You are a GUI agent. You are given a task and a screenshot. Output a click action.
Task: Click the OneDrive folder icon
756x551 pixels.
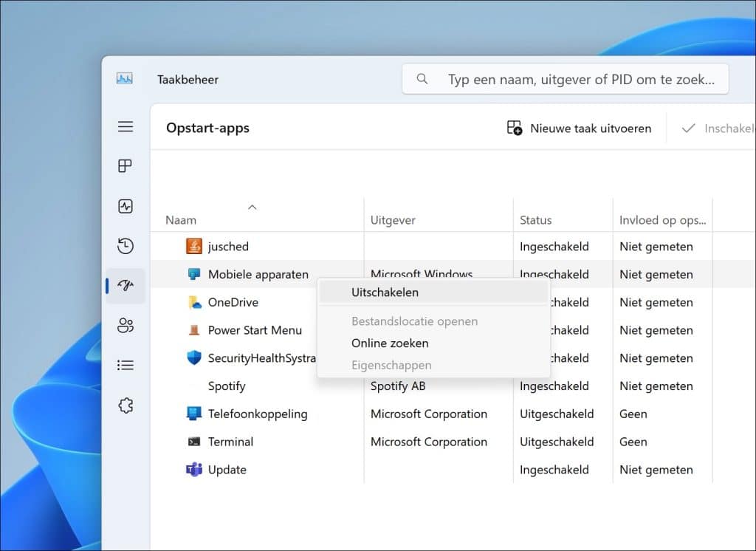pyautogui.click(x=194, y=302)
